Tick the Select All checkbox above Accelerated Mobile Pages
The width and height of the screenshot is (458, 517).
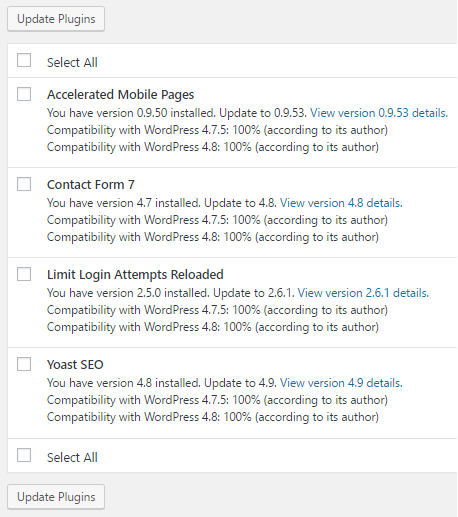(24, 60)
